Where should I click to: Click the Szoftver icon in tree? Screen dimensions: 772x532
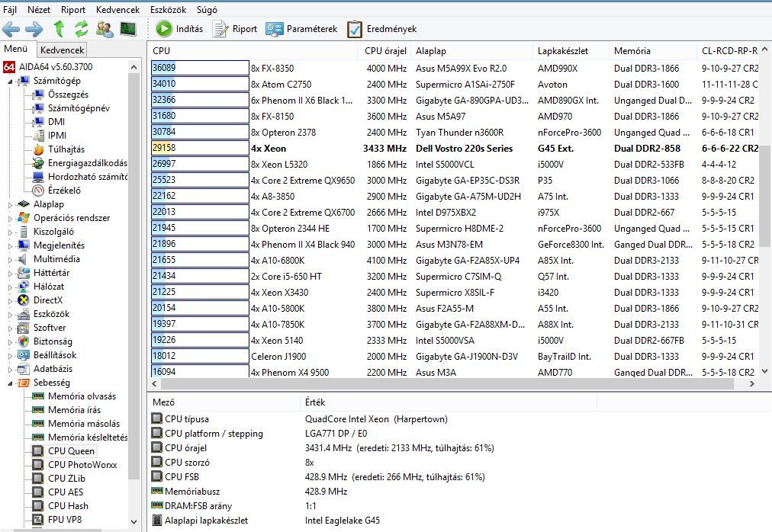[x=23, y=328]
